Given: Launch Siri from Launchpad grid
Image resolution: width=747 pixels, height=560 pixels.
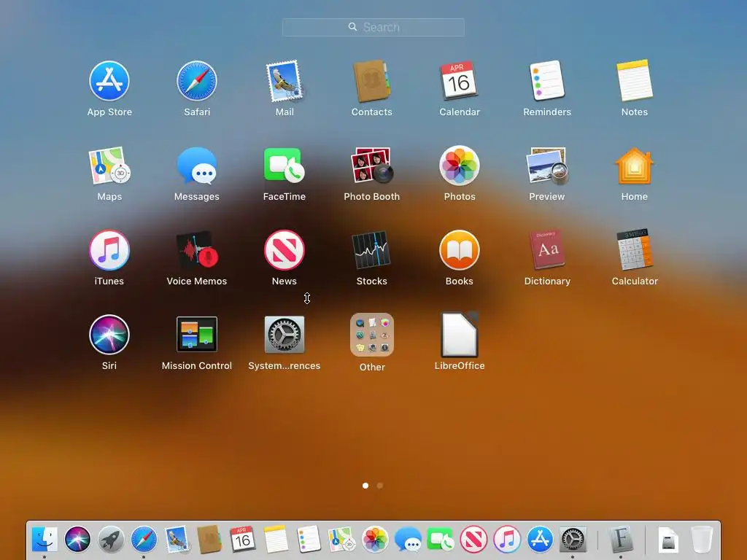Looking at the screenshot, I should pyautogui.click(x=109, y=335).
